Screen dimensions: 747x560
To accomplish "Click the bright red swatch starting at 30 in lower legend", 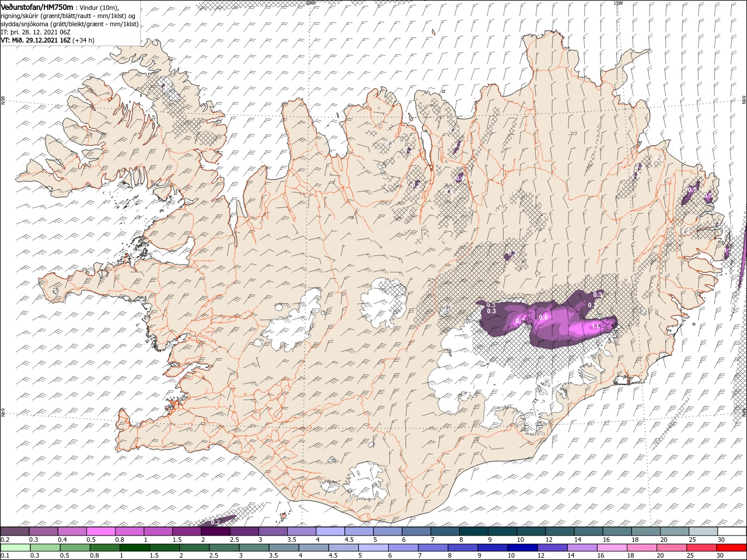I will pos(732,548).
